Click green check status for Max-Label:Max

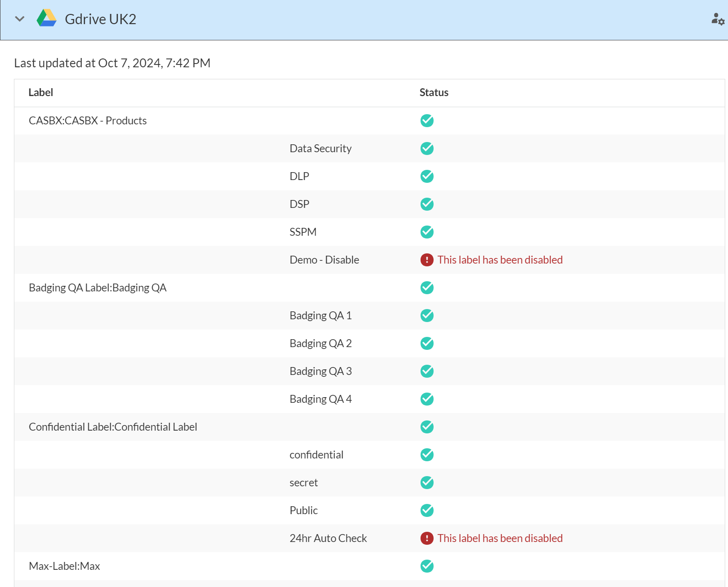coord(427,566)
